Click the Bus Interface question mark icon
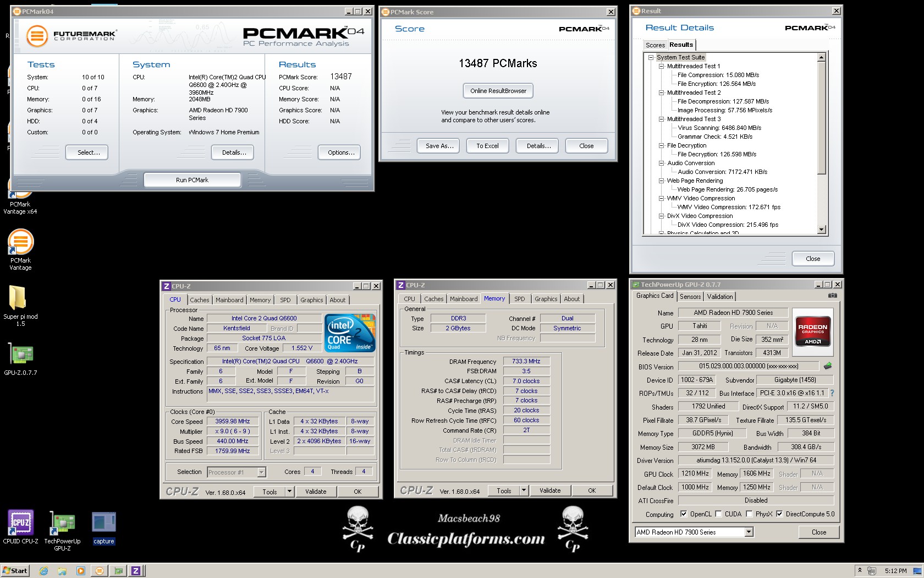 pos(832,393)
